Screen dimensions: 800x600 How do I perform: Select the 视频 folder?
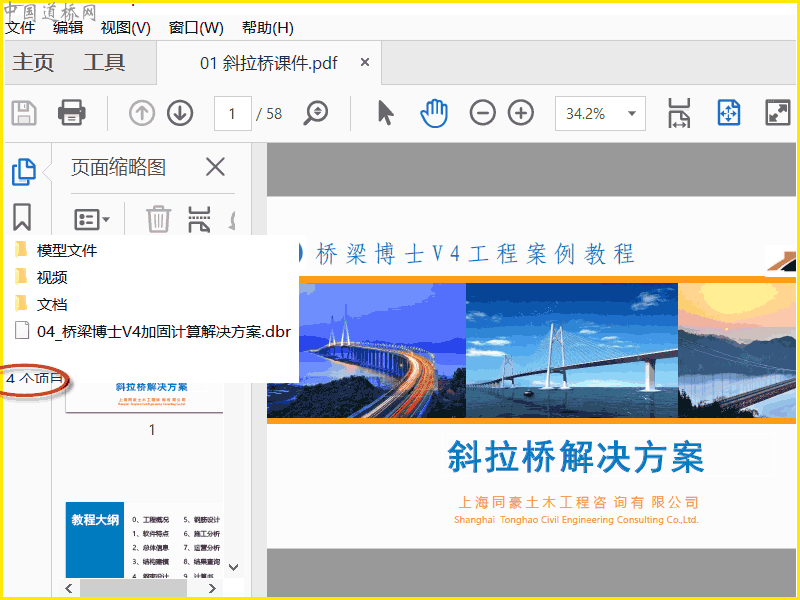coord(41,277)
